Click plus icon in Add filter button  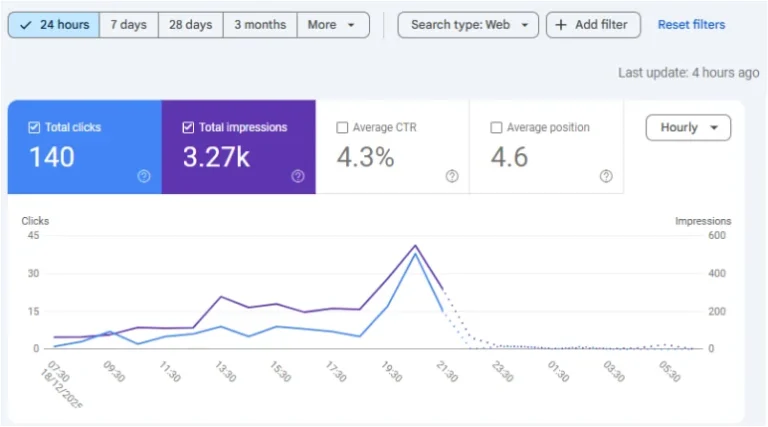pyautogui.click(x=561, y=25)
